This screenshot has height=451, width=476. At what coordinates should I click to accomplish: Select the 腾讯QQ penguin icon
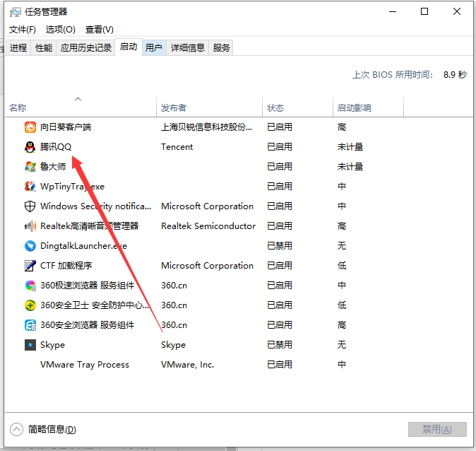(30, 147)
